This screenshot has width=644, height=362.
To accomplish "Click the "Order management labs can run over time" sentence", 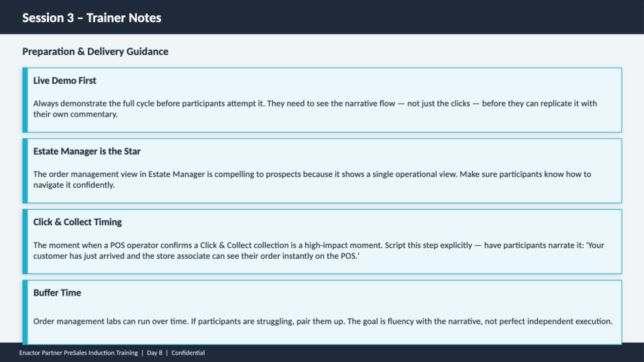I will [111, 321].
